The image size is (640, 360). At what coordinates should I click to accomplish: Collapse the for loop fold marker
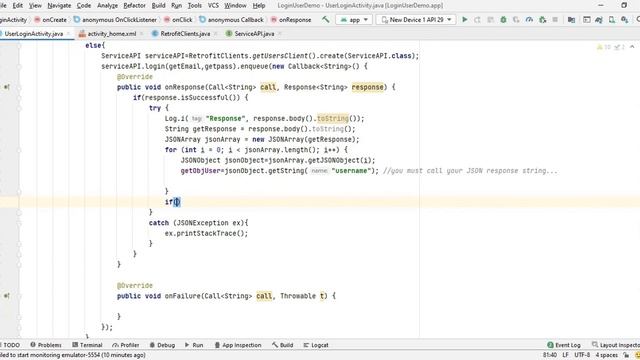(19, 150)
